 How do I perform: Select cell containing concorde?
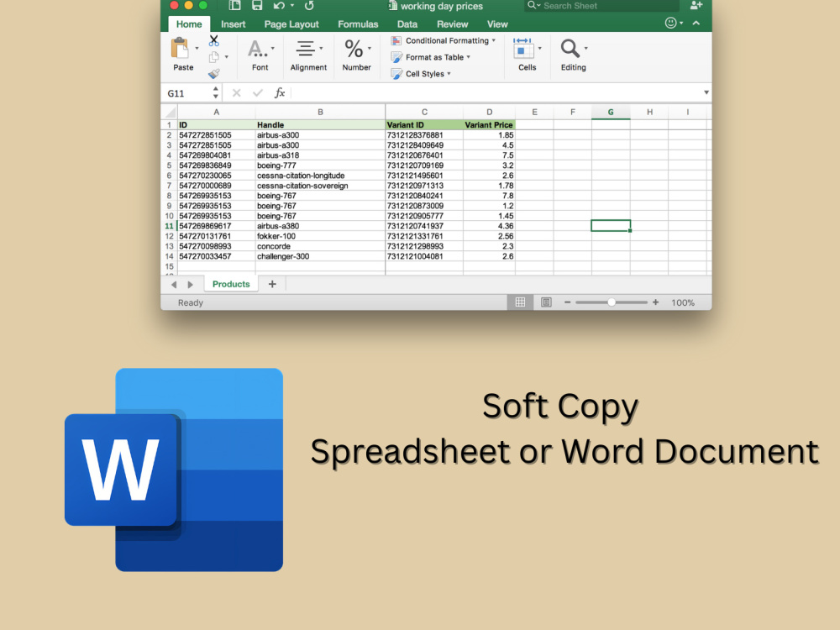pos(320,246)
